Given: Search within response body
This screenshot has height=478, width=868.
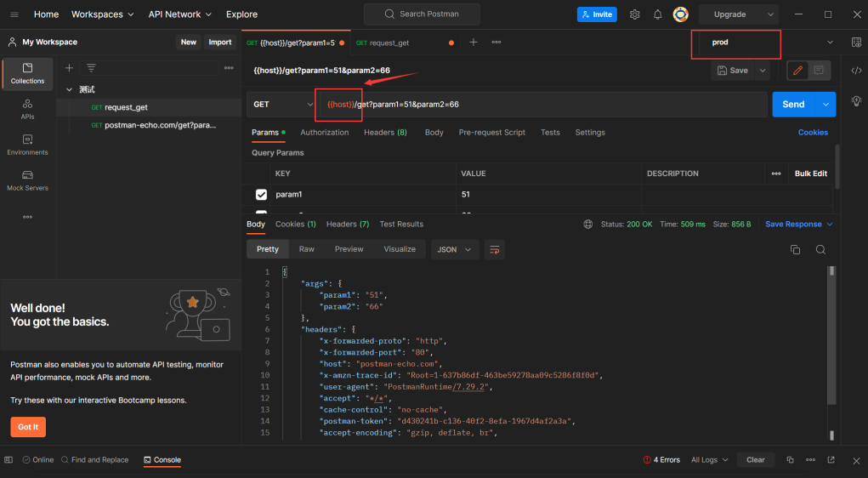Looking at the screenshot, I should [820, 250].
